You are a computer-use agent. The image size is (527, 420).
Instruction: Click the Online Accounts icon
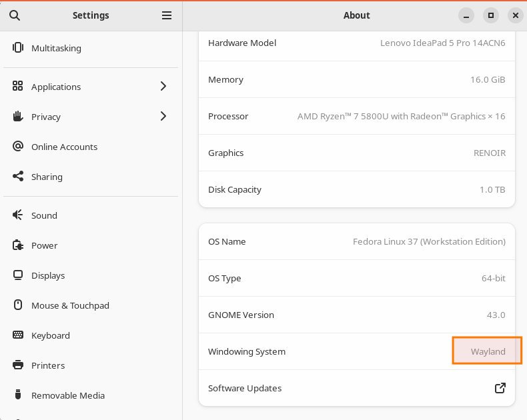tap(18, 147)
